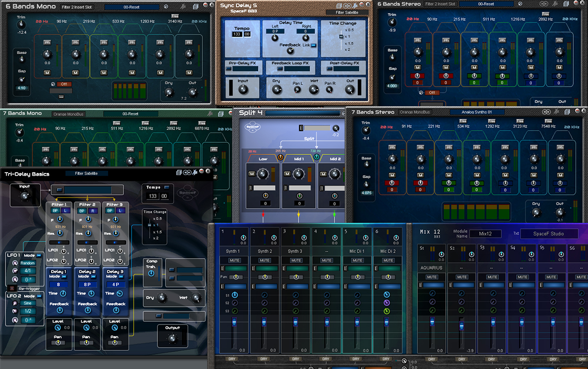Click the SpaceF logo in Split 4 window
The image size is (588, 369).
pos(253,128)
